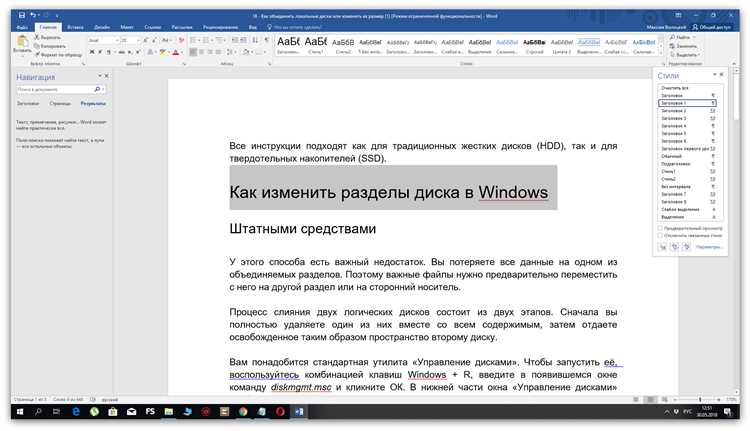Enable the Предварительный просмотр checkbox
Image resolution: width=750 pixels, height=431 pixels.
point(661,229)
